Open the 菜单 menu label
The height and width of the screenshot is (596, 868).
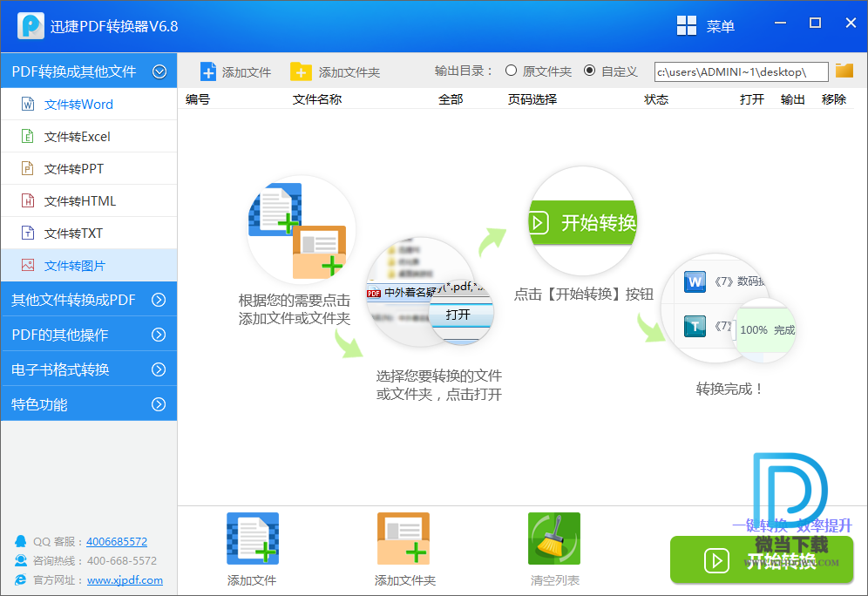[720, 26]
